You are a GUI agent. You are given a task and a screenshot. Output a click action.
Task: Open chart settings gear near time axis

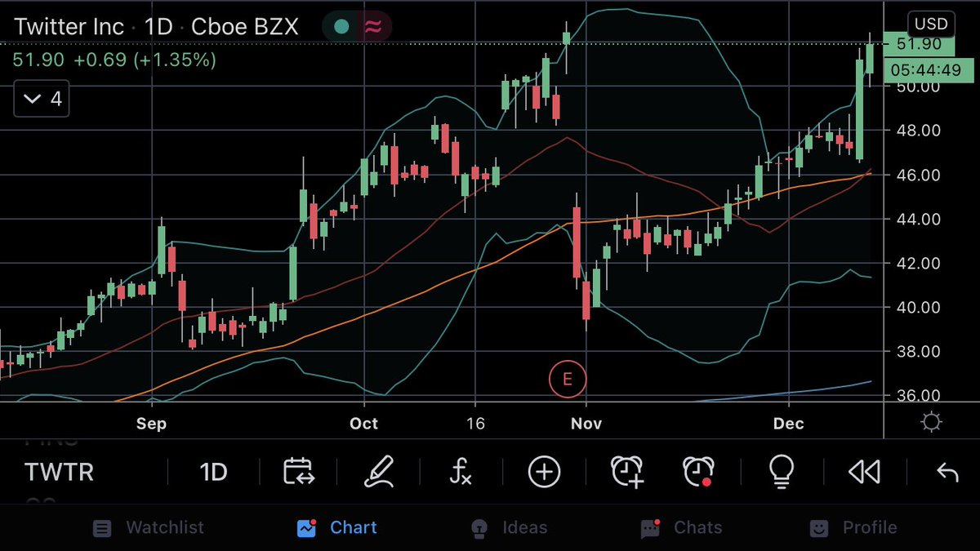coord(931,422)
